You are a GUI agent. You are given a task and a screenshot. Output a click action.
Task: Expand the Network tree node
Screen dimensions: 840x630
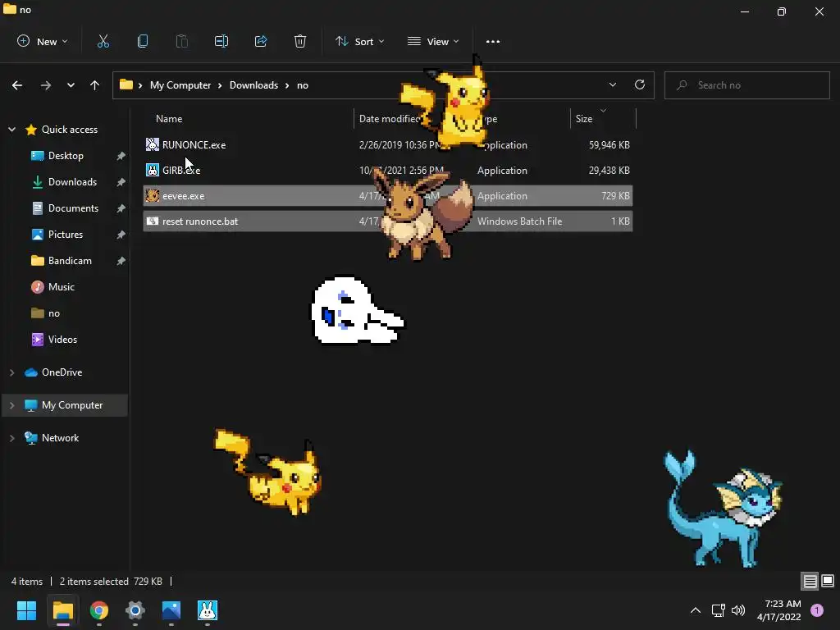click(11, 438)
